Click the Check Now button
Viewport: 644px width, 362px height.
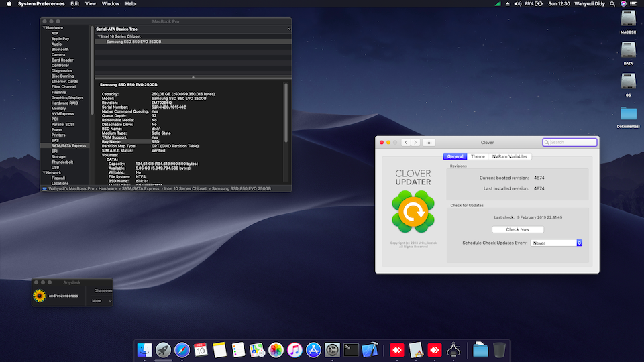(x=517, y=229)
